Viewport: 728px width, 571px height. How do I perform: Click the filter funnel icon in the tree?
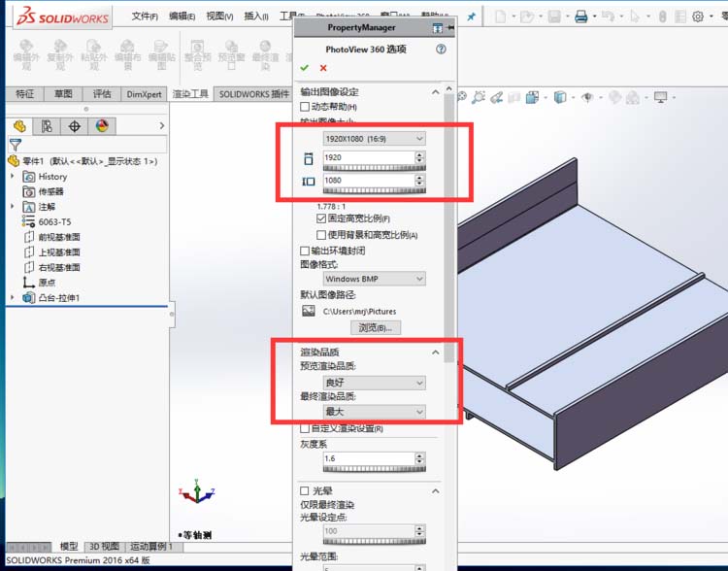coord(16,145)
